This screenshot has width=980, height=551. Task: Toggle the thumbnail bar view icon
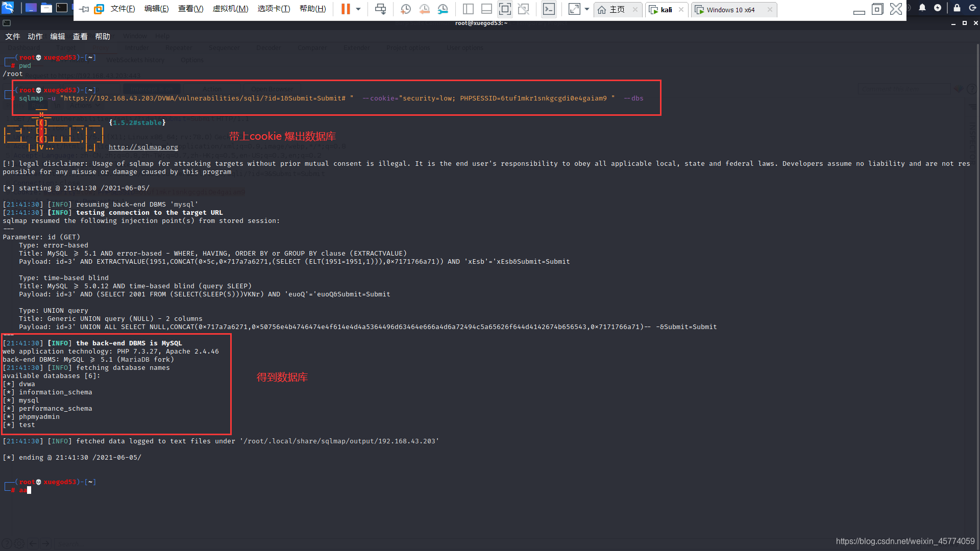(486, 9)
